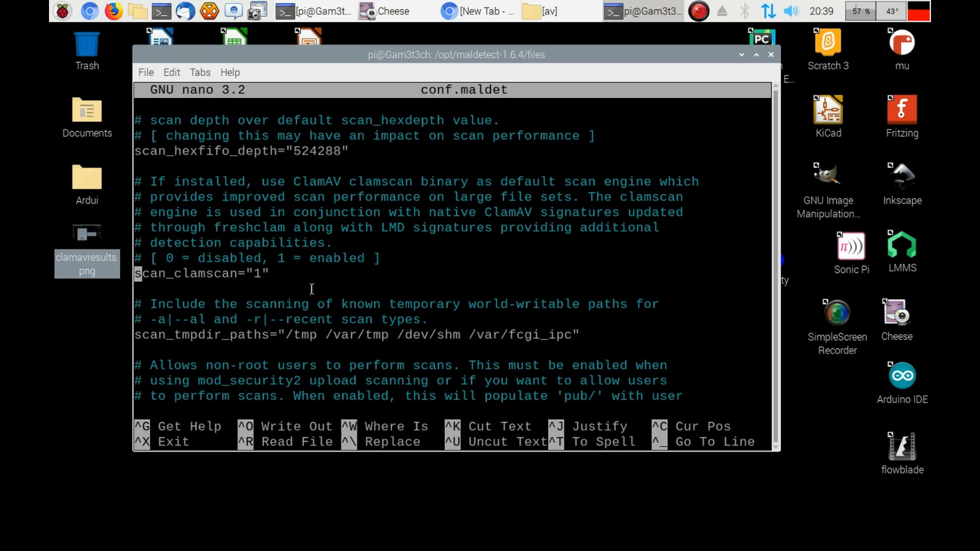Open the Thunderbird mail launcher
The width and height of the screenshot is (980, 551).
186,11
